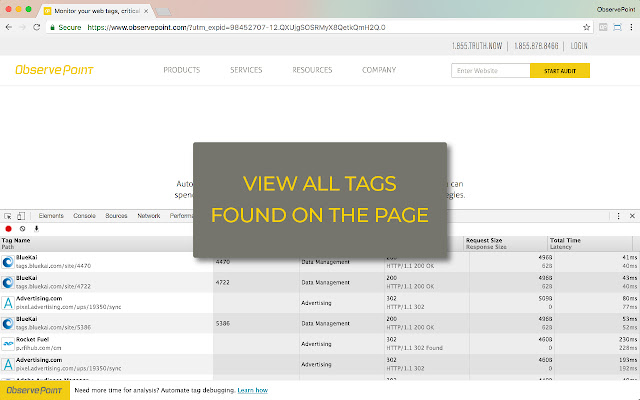The height and width of the screenshot is (400, 640).
Task: Click HTTP/1.1 302 Found status text
Action: click(x=415, y=348)
